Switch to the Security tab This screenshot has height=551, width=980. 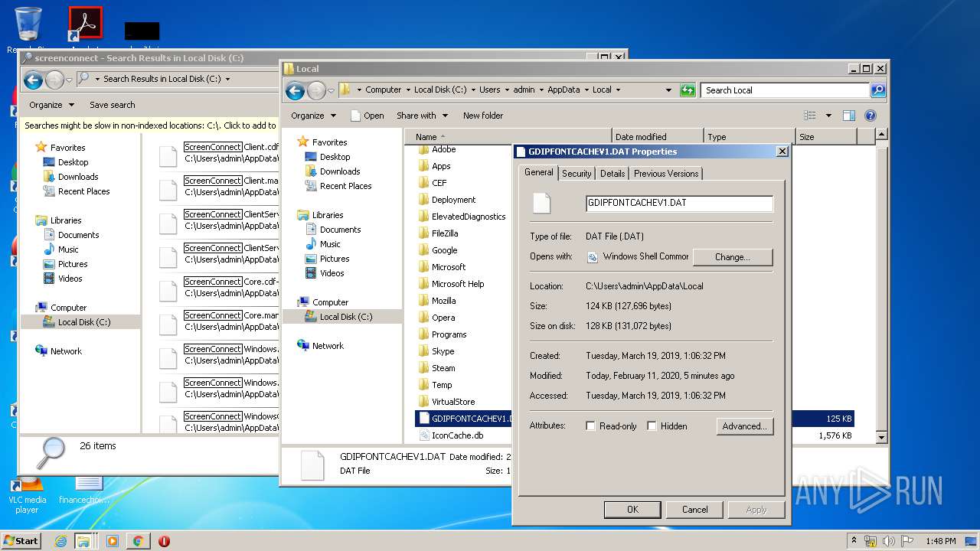(x=577, y=174)
